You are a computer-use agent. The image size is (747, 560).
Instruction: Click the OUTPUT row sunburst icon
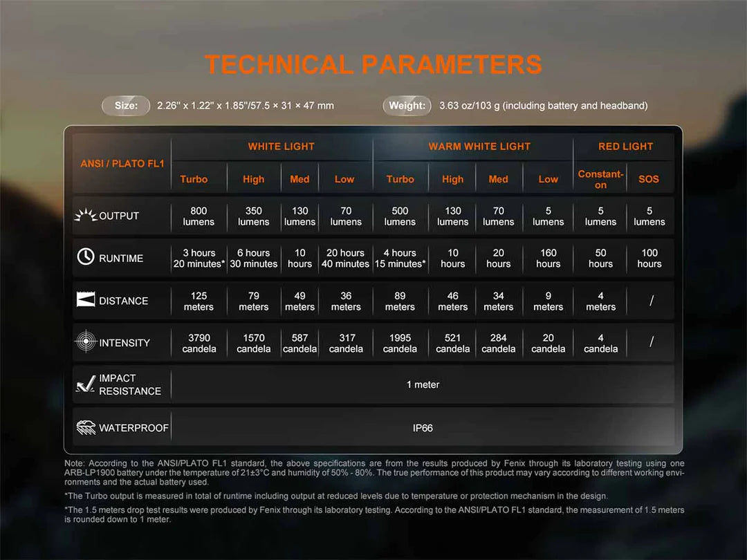[x=85, y=216]
